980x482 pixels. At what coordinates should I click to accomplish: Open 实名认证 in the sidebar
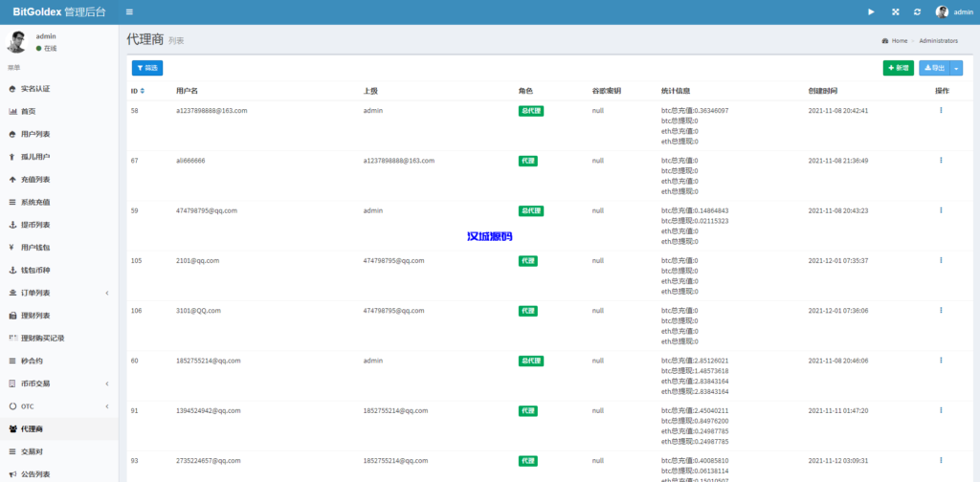58,89
